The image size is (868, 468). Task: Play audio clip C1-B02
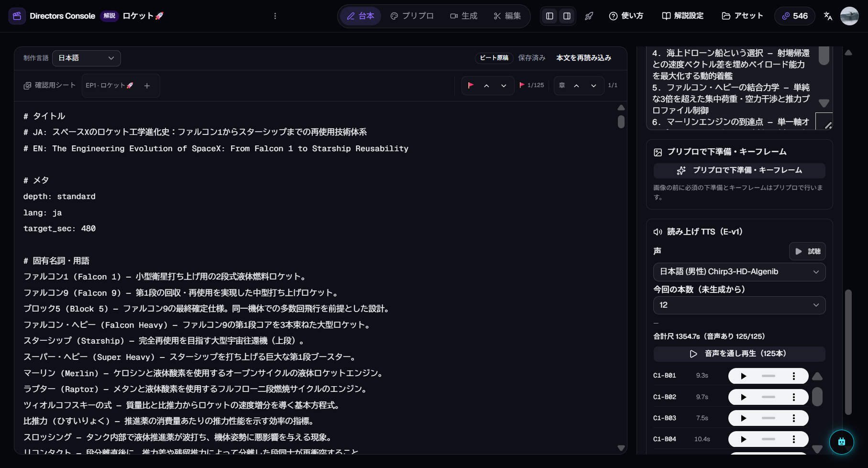[743, 397]
